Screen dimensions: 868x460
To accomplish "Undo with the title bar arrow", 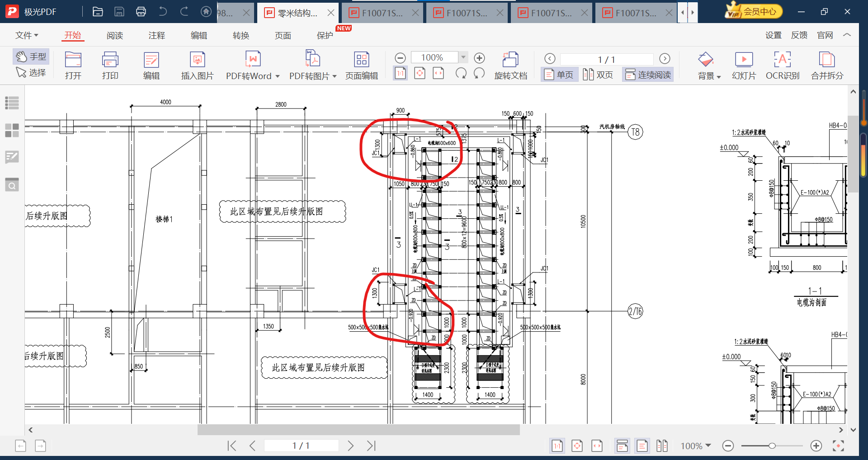I will tap(163, 12).
